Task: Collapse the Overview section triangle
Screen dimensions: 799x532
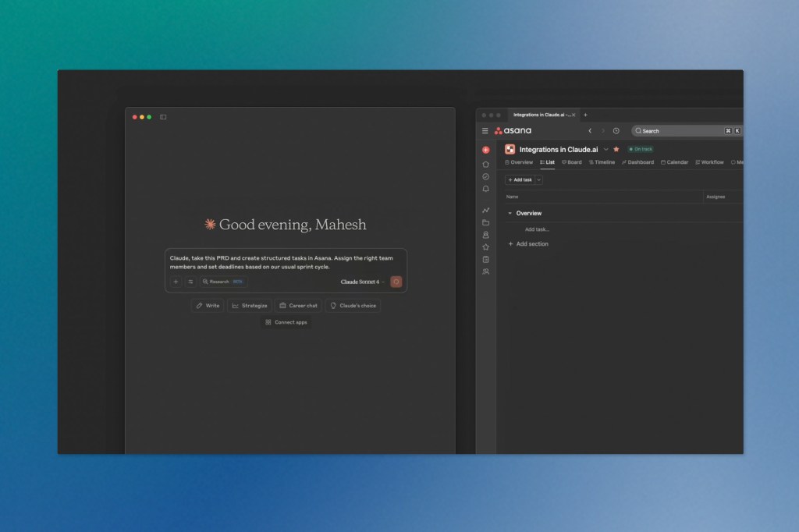Action: [x=510, y=214]
